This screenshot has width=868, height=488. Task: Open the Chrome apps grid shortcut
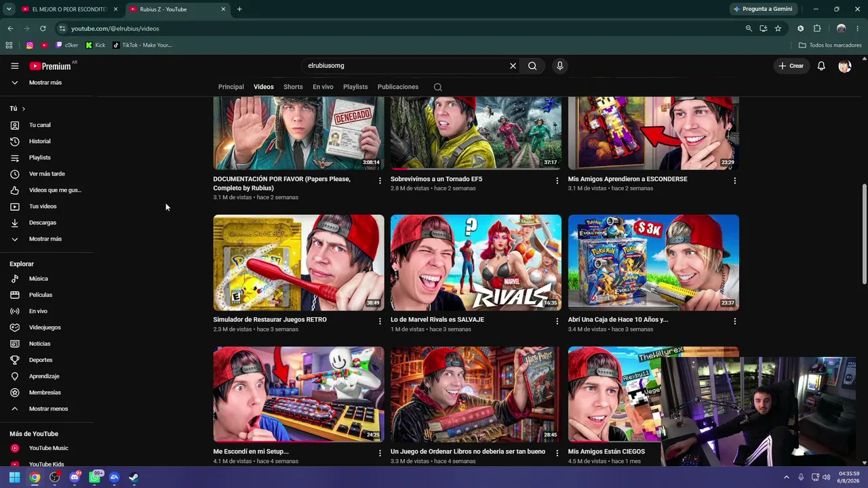pos(9,45)
